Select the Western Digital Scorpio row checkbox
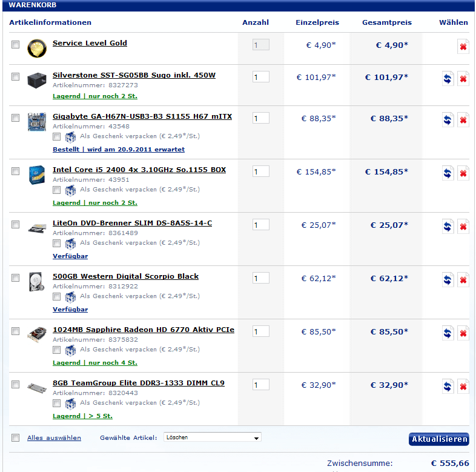476x472 pixels. tap(15, 278)
